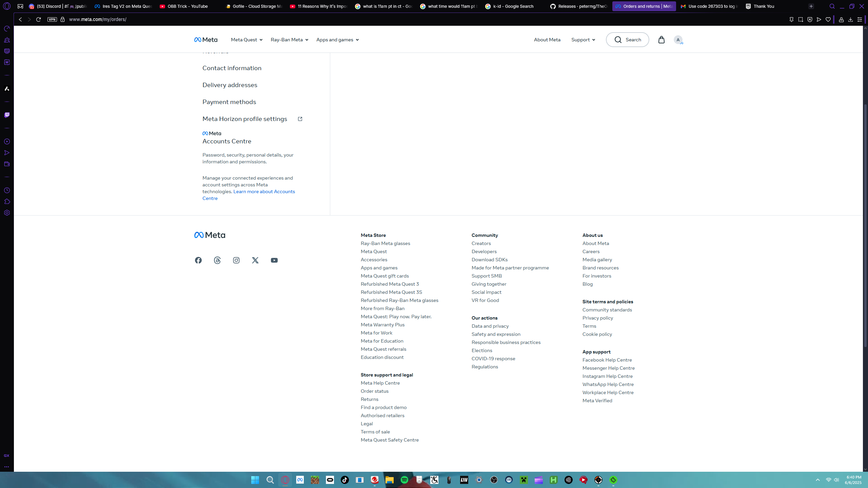Open Privacy policy footer link
The width and height of the screenshot is (868, 488).
pyautogui.click(x=598, y=318)
